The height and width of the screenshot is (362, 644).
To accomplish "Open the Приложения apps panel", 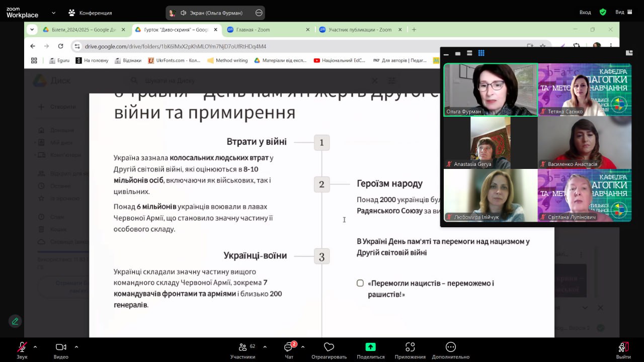I will pos(410,347).
